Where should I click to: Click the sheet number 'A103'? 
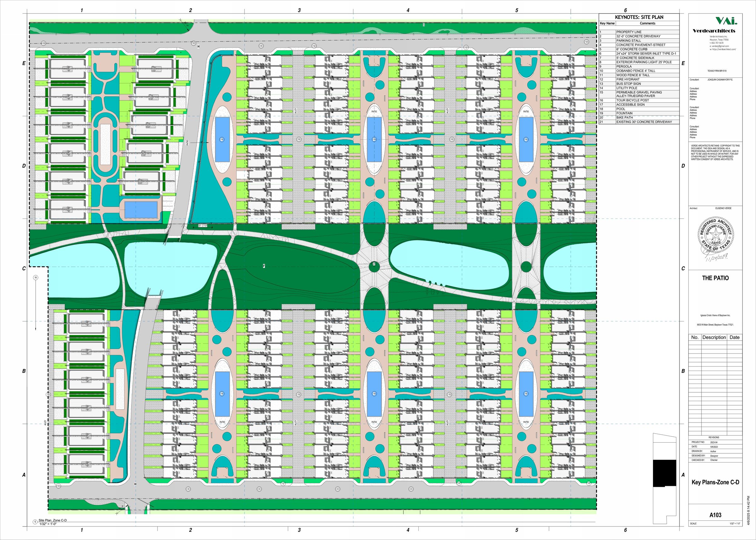pyautogui.click(x=715, y=515)
